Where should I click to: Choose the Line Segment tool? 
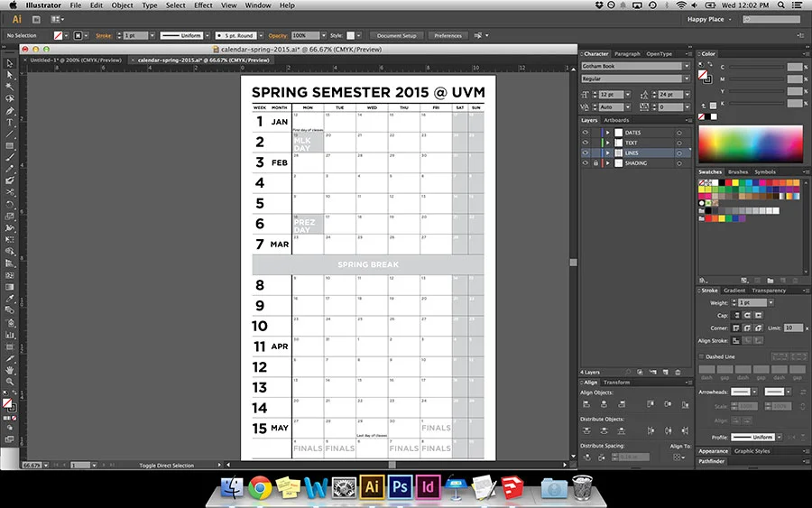pos(9,134)
